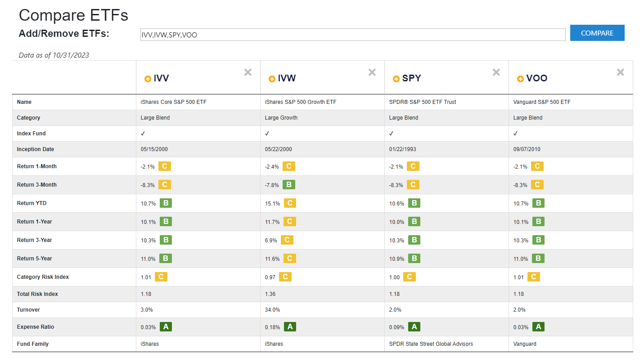Click IVV Return 1-Month grade C badge

click(165, 166)
